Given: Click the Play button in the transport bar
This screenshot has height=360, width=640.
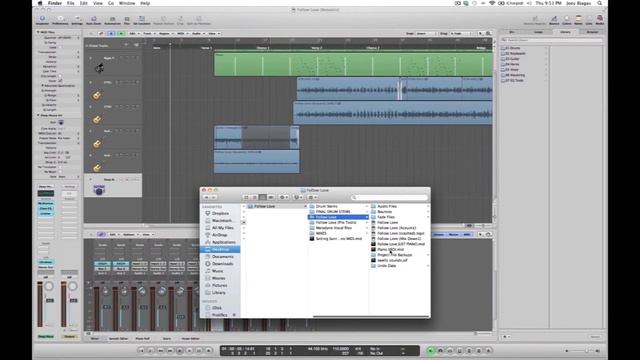Looking at the screenshot, I should [189, 351].
